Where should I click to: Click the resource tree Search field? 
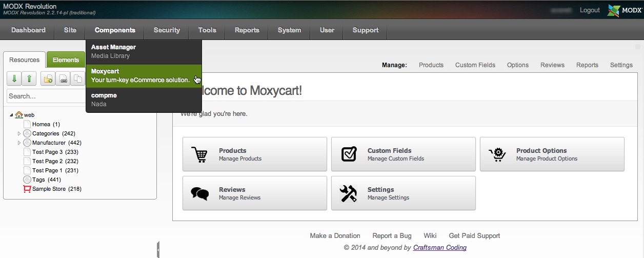coord(46,96)
